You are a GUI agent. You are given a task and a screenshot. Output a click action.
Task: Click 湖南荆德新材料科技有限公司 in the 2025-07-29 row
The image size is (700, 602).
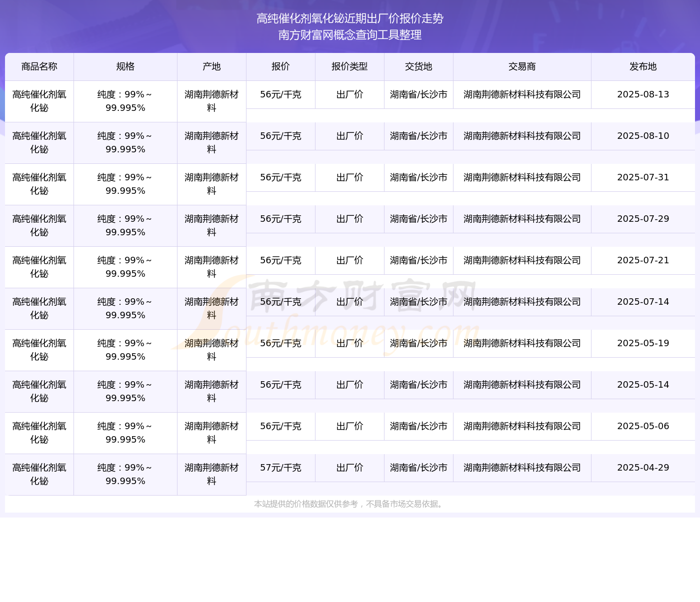(x=522, y=219)
